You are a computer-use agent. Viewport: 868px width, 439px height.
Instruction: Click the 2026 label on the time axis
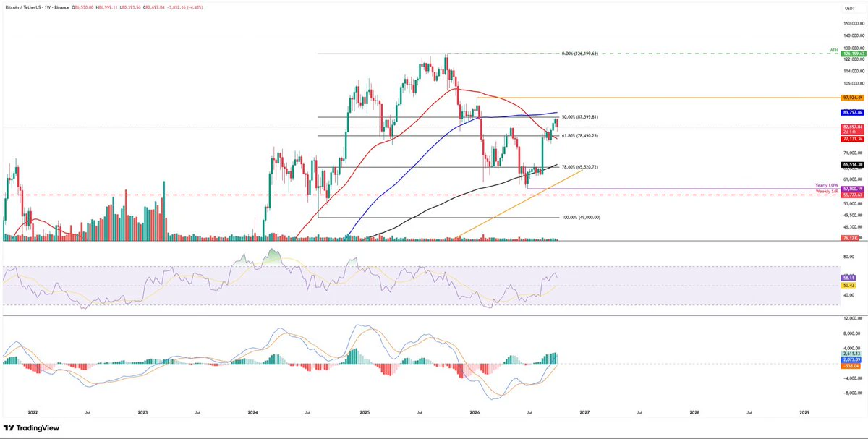[473, 412]
